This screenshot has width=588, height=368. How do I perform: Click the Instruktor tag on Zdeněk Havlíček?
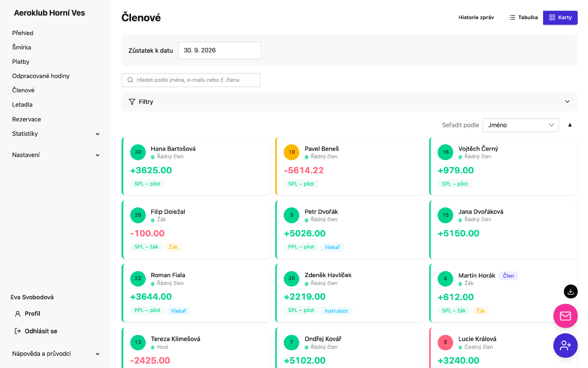pyautogui.click(x=336, y=311)
